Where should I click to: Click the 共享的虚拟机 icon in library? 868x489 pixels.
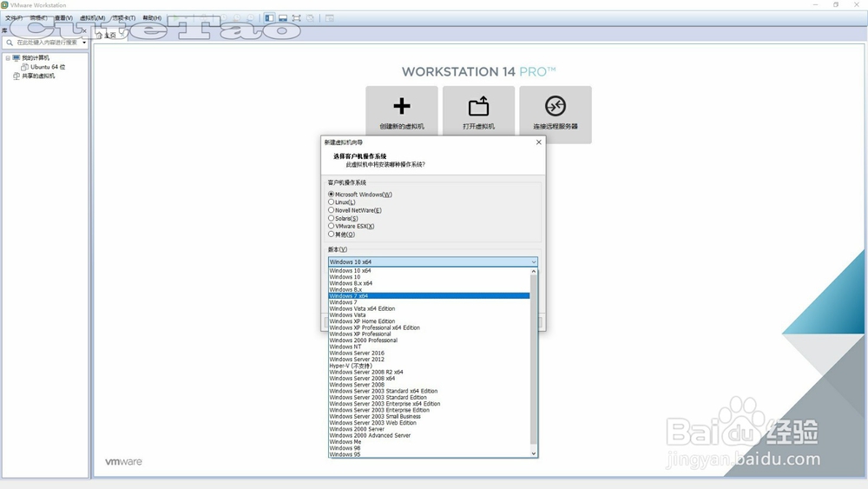click(x=16, y=76)
